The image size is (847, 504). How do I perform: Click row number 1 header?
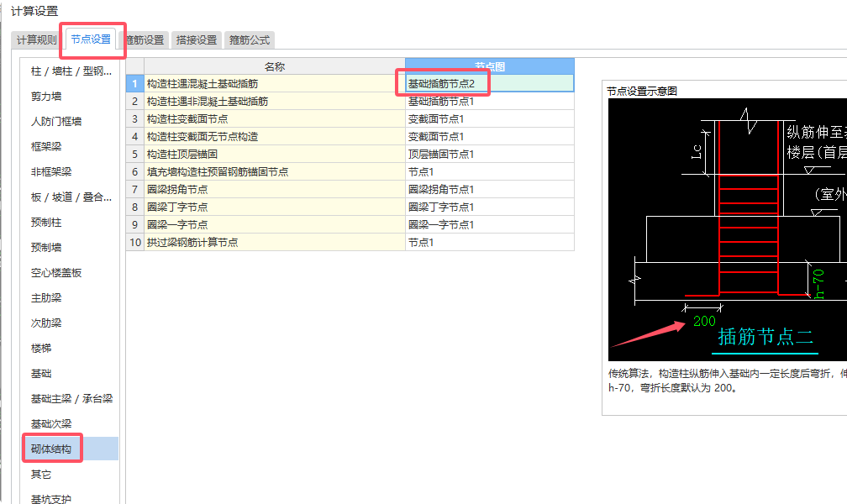click(135, 84)
